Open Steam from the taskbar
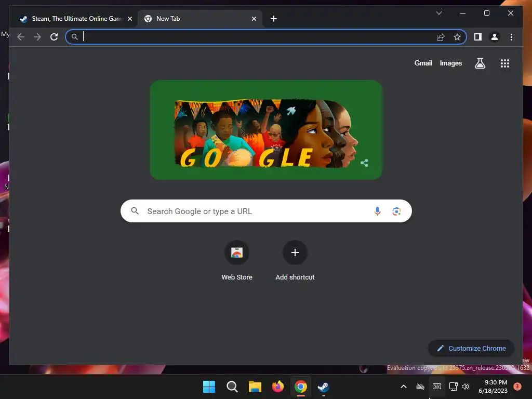 pyautogui.click(x=323, y=387)
